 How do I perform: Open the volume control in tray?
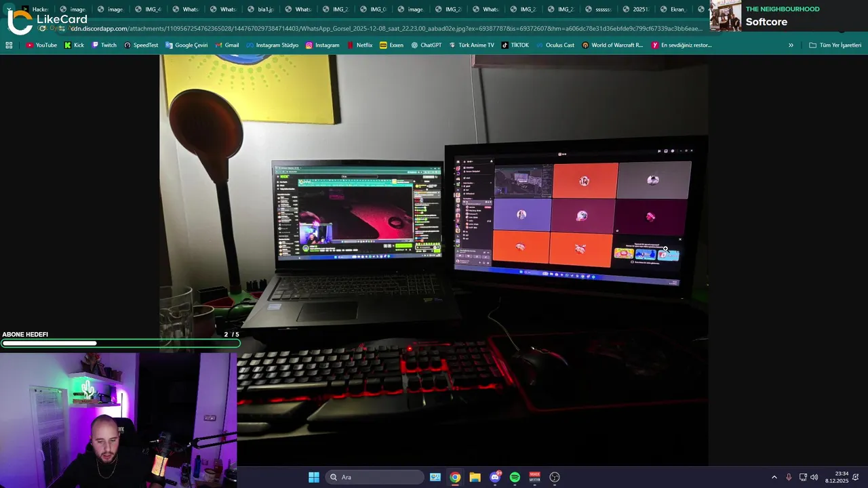tap(814, 477)
